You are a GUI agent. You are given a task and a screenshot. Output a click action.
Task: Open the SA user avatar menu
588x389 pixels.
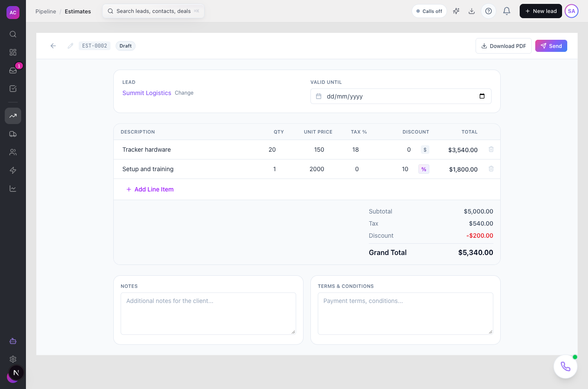[572, 11]
